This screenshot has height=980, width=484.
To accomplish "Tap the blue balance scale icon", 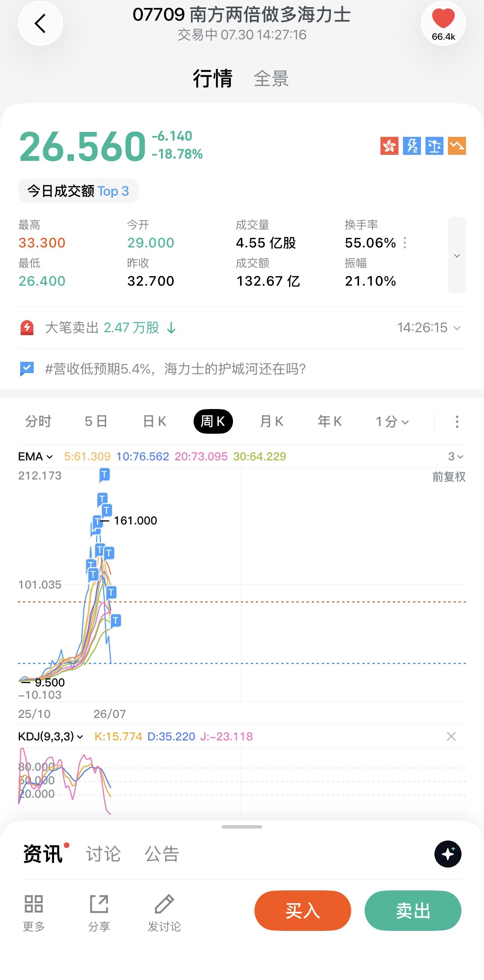I will 434,146.
